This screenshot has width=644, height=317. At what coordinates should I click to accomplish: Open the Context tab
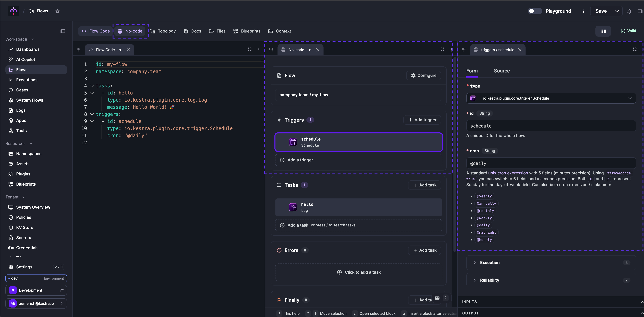coord(280,31)
